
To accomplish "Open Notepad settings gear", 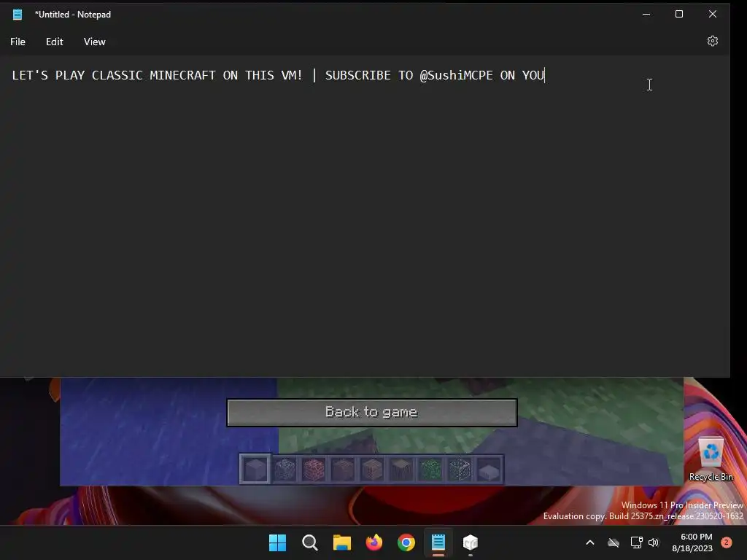I will (712, 41).
